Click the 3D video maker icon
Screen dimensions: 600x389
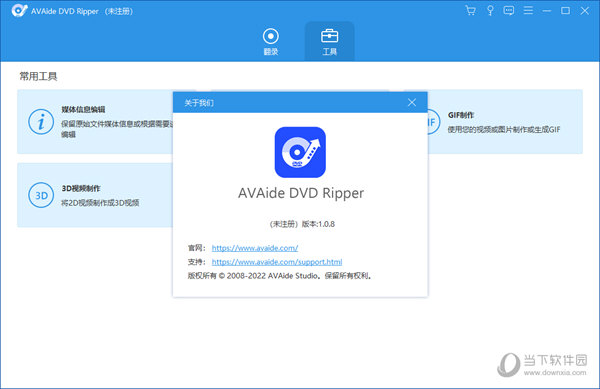(x=41, y=195)
